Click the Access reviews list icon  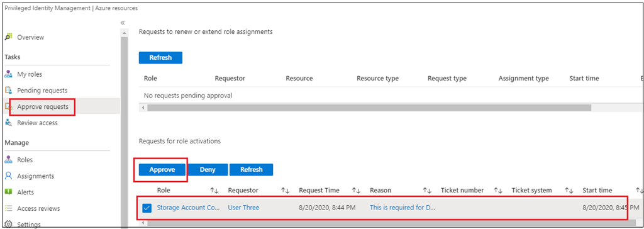(8, 208)
